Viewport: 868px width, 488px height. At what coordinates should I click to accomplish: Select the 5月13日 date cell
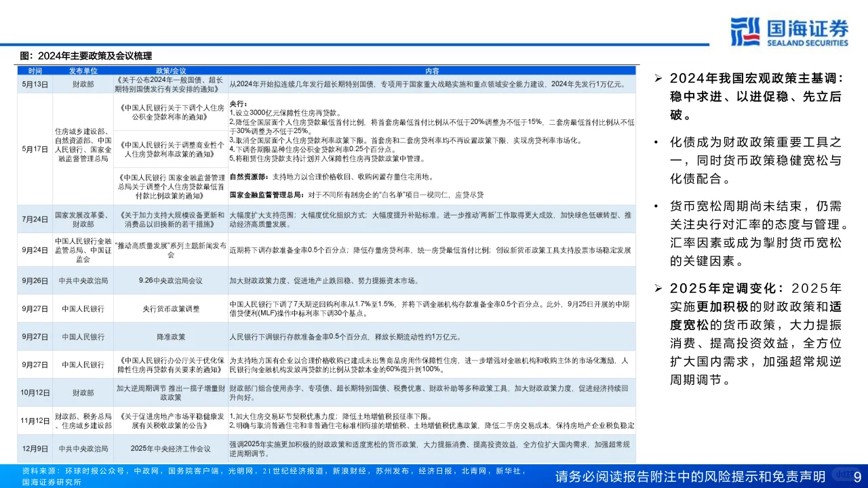click(35, 84)
